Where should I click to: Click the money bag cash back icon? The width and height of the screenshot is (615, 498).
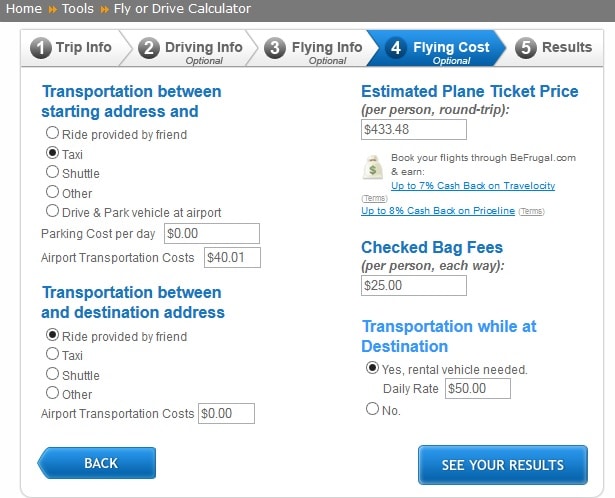coord(373,167)
